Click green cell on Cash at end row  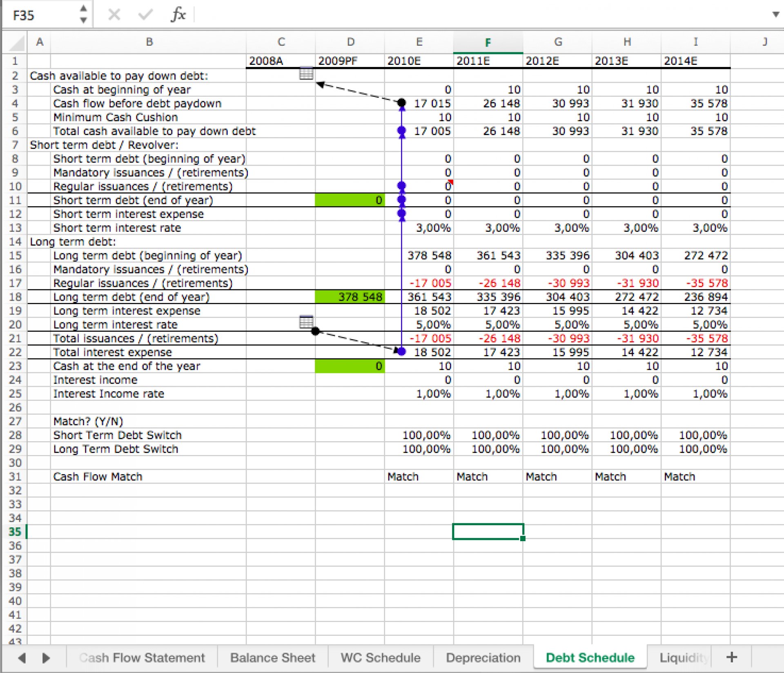(x=350, y=366)
